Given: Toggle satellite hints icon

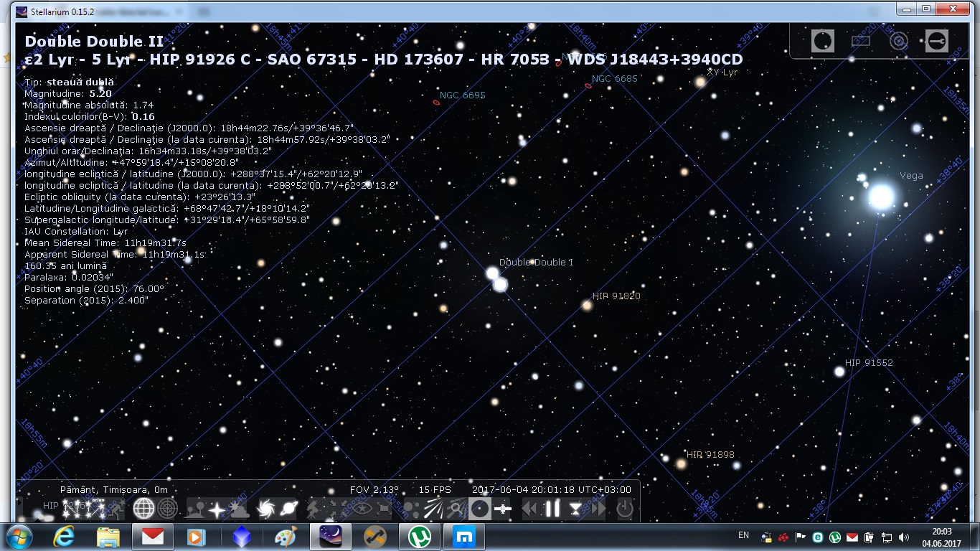Looking at the screenshot, I should (x=502, y=509).
